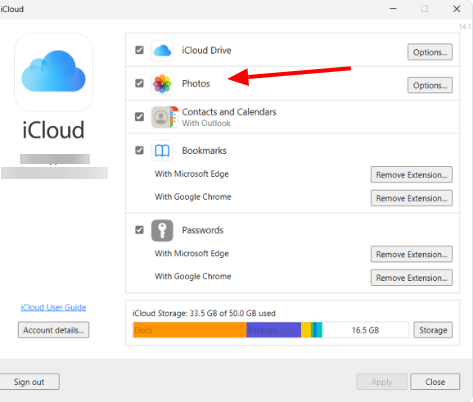Open Account details
473x402 pixels.
[54, 330]
